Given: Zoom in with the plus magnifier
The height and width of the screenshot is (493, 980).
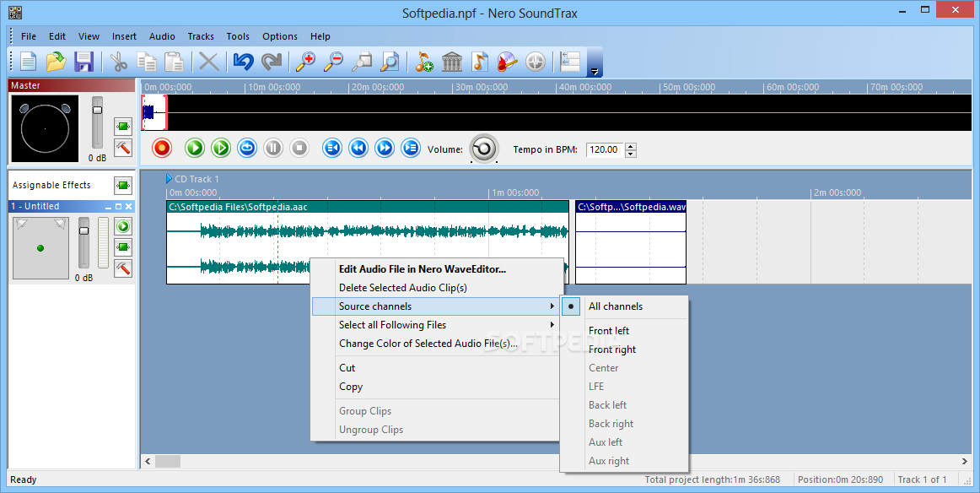Looking at the screenshot, I should [x=305, y=62].
